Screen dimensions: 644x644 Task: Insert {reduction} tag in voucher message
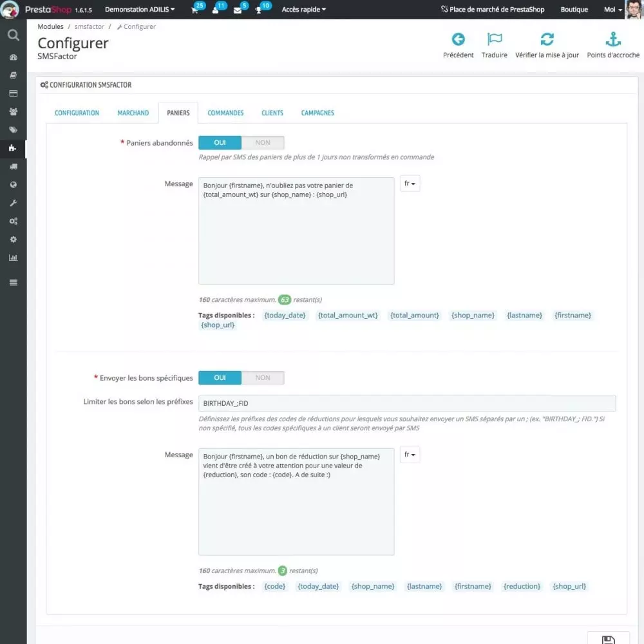coord(522,586)
